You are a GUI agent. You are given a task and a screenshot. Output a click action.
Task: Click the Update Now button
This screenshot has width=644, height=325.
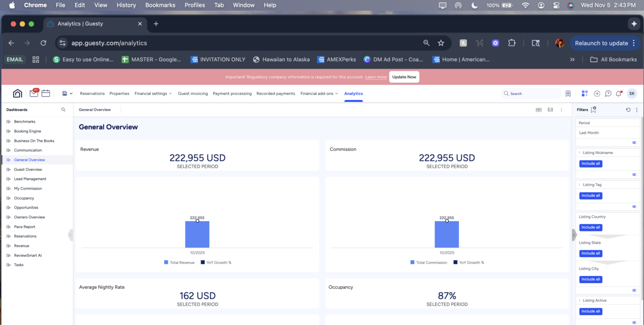pos(404,77)
